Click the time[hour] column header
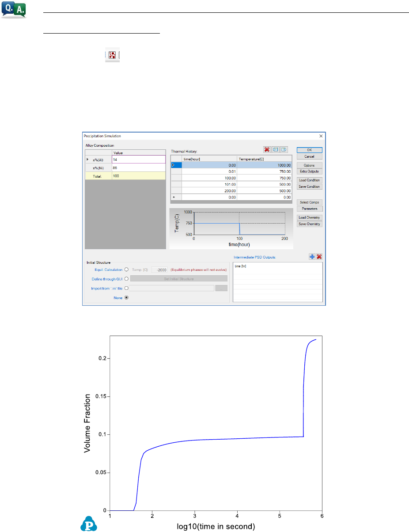 tap(209, 158)
